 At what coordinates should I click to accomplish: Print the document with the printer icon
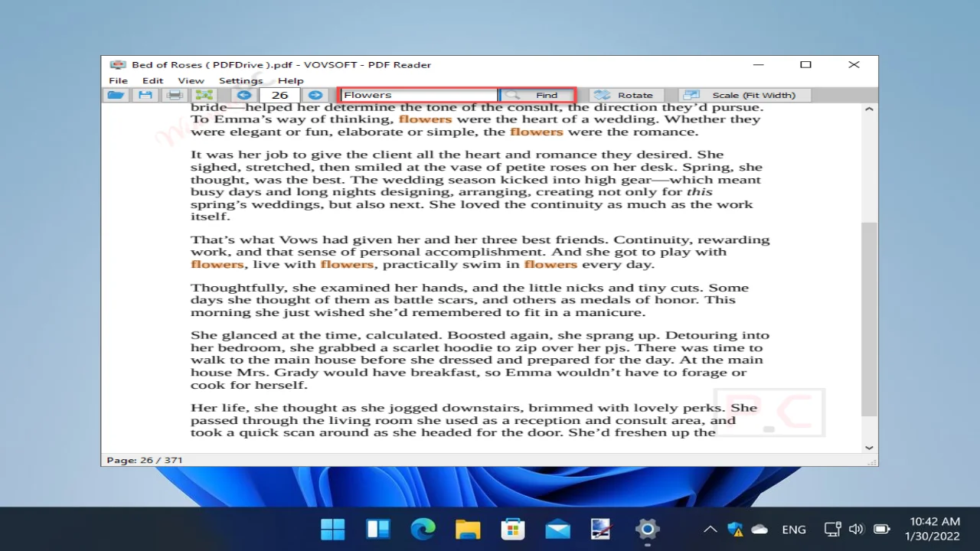click(175, 95)
